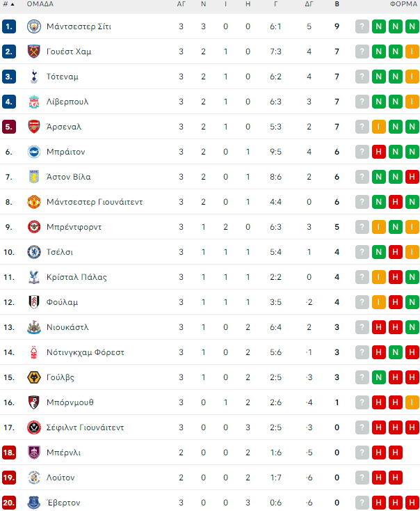420x511 pixels.
Task: Sort standings by the Β points header
Action: tap(337, 4)
